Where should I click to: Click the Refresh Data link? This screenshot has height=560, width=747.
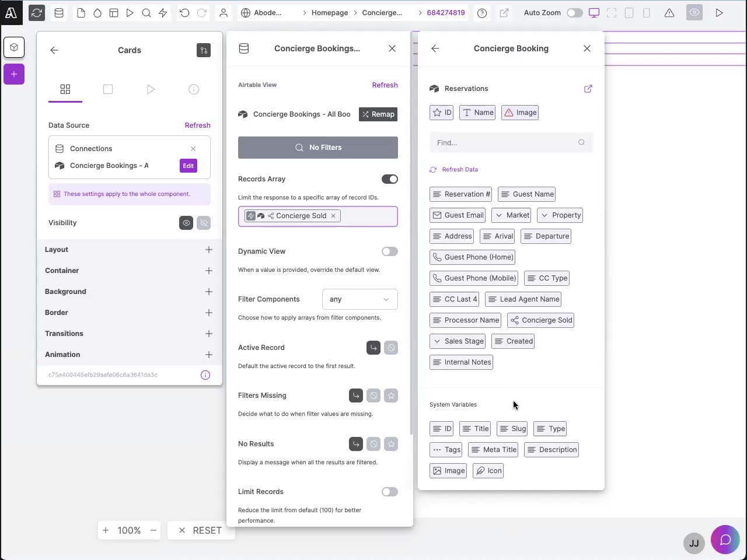454,170
